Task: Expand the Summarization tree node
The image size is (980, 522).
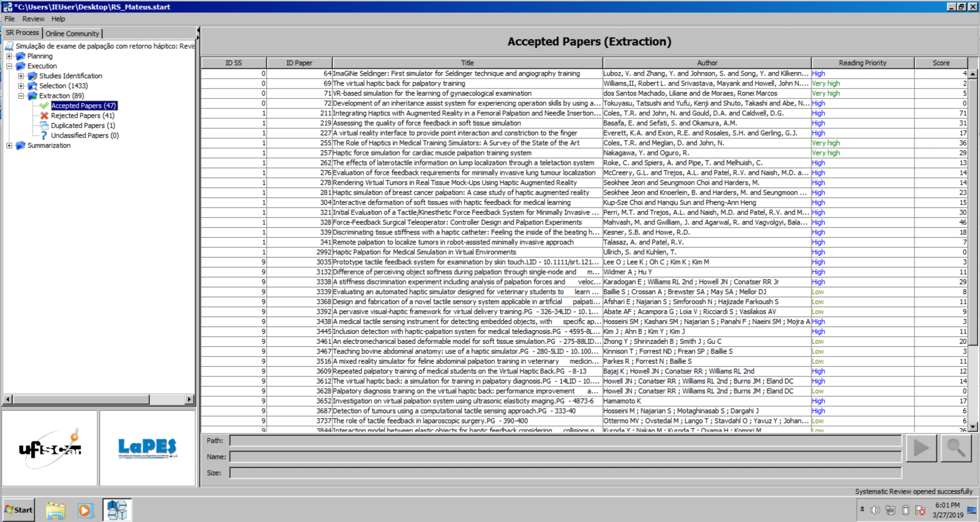Action: point(9,146)
